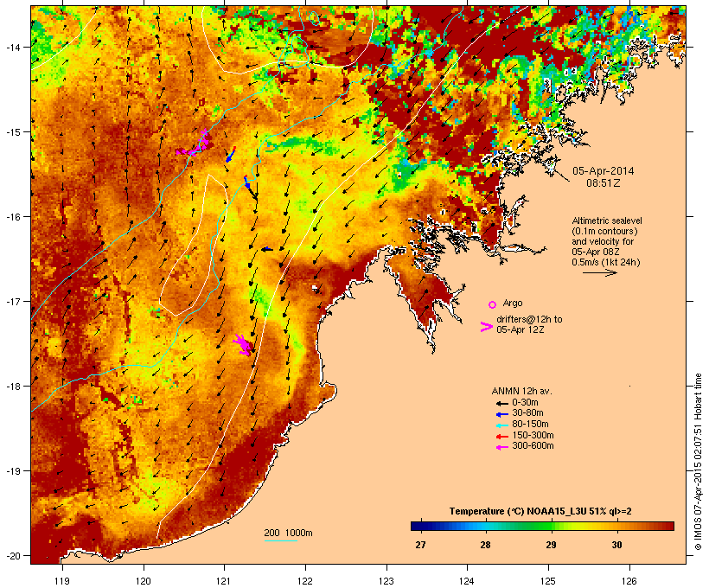This screenshot has height=588, width=709.
Task: Click latitude axis label -16
Action: tap(12, 217)
